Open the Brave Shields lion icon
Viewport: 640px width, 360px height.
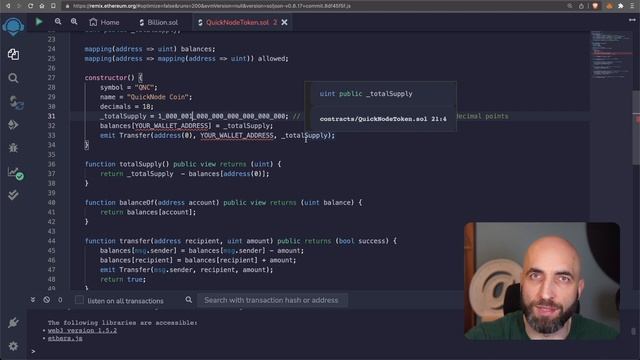(595, 6)
